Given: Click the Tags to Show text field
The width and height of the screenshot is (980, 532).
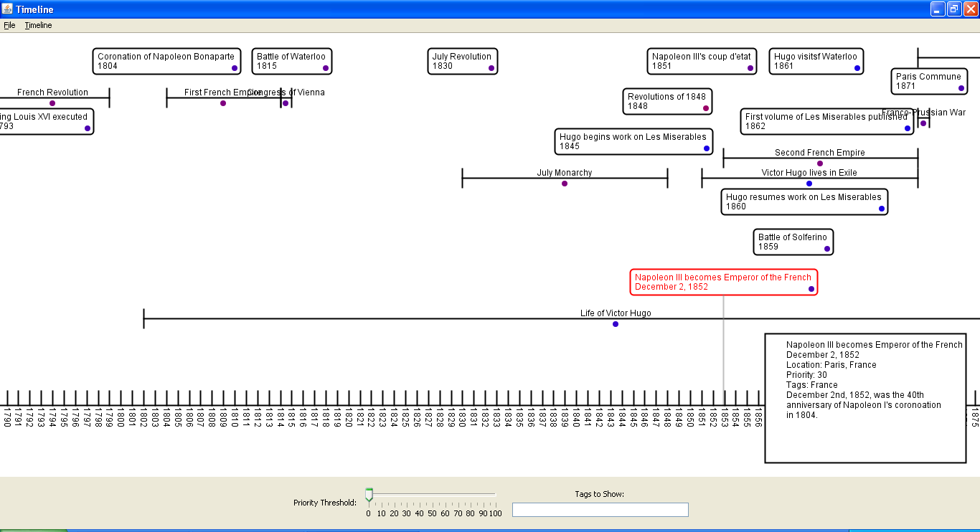Looking at the screenshot, I should coord(600,510).
